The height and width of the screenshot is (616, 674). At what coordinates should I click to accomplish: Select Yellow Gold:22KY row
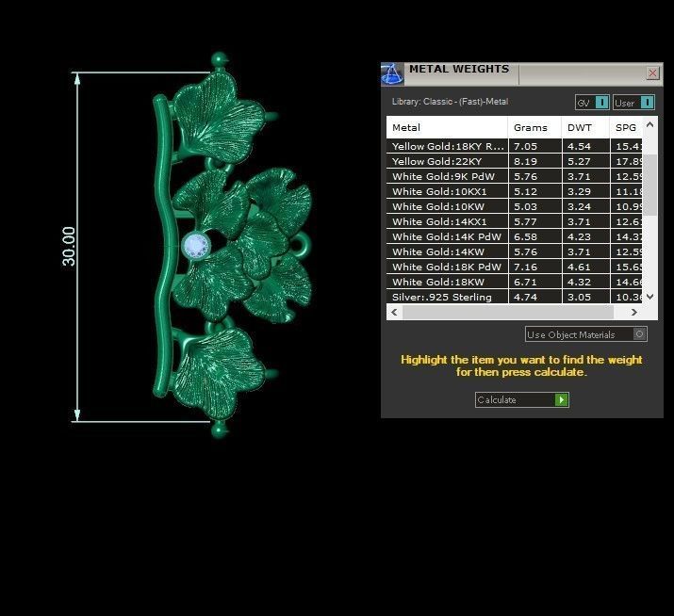tap(515, 161)
